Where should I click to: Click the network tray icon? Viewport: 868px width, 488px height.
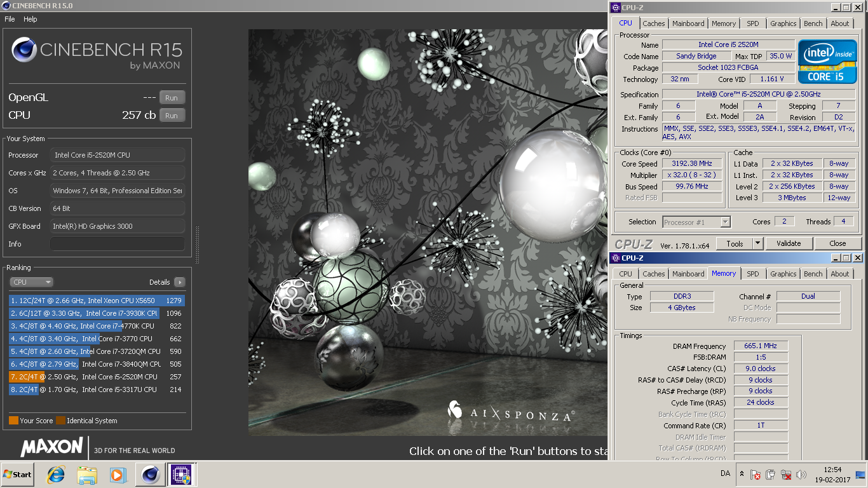tap(786, 475)
